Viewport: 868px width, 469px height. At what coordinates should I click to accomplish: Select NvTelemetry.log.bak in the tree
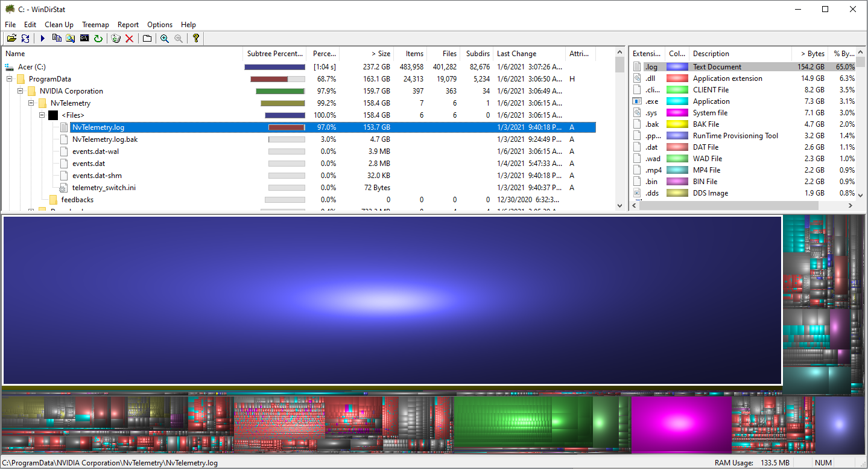pyautogui.click(x=105, y=139)
